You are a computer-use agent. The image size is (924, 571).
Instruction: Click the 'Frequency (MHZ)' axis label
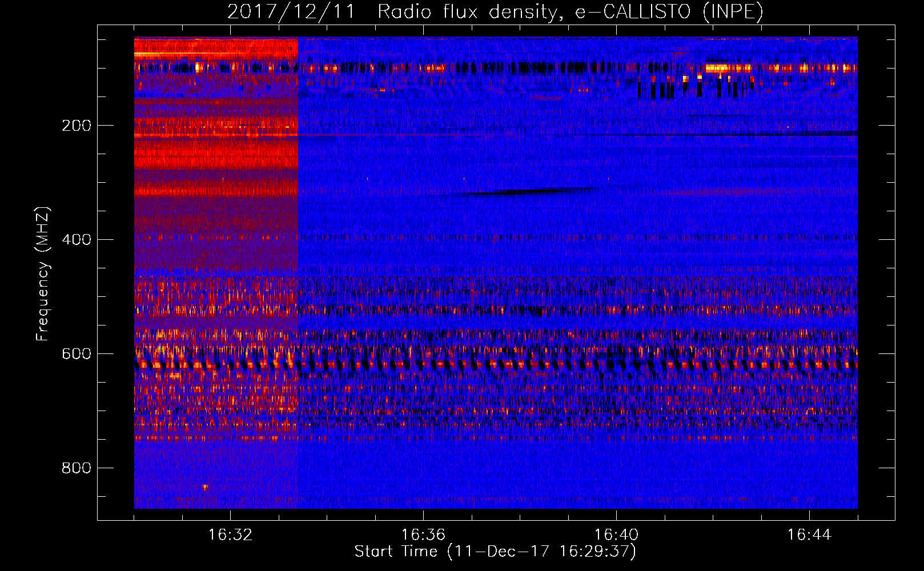tap(43, 274)
